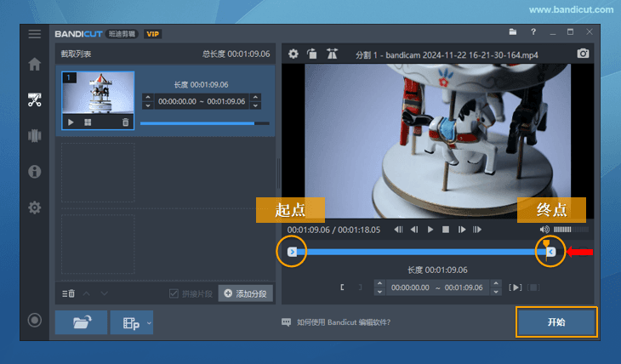621x364 pixels.
Task: Take a snapshot with the camera icon
Action: [x=583, y=54]
